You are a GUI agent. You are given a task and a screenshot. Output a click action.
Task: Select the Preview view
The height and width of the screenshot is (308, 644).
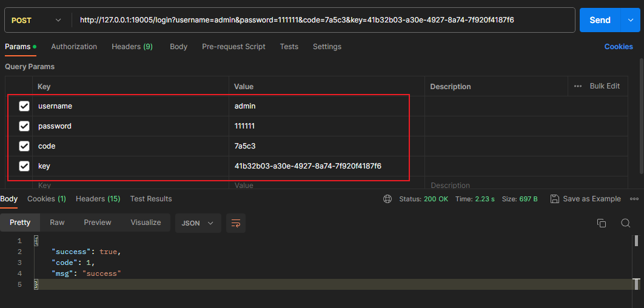[x=98, y=223]
